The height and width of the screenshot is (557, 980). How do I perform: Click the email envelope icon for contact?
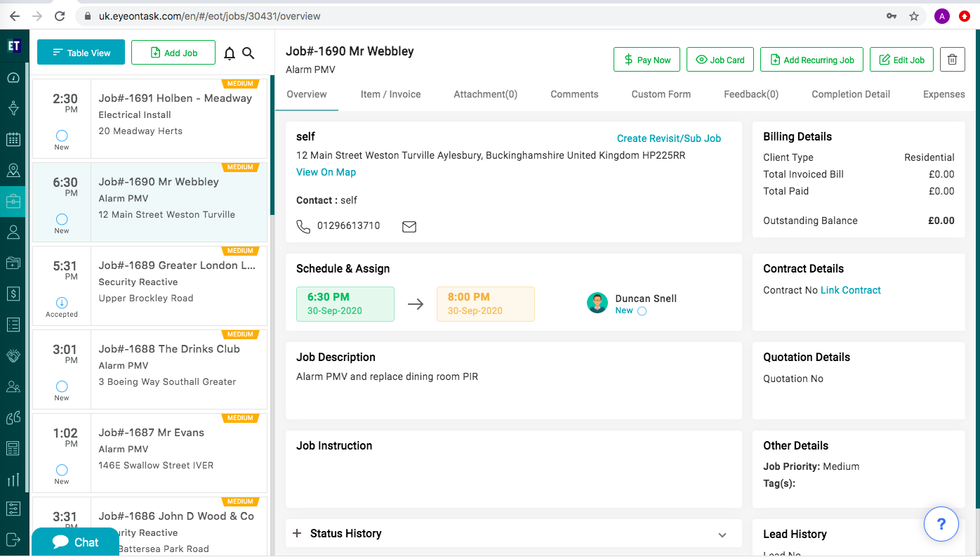409,226
